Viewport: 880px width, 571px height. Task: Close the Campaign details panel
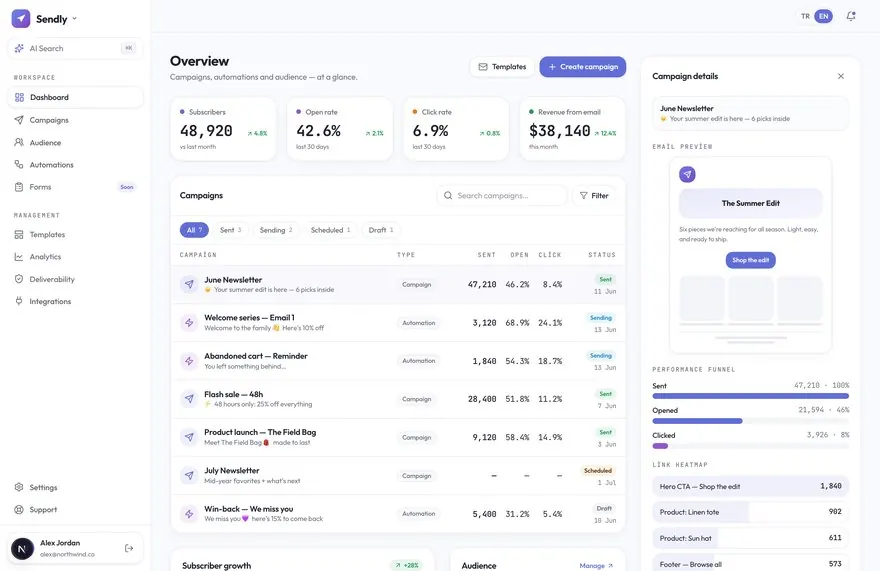tap(841, 76)
